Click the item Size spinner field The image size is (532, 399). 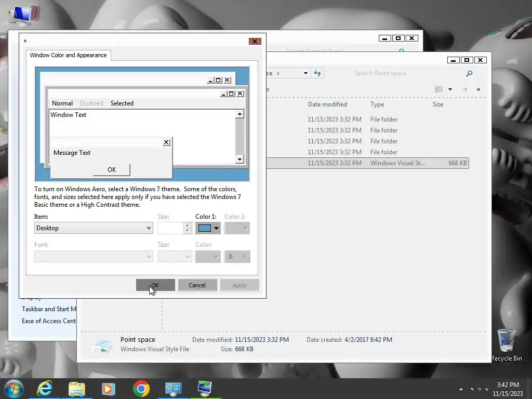click(170, 228)
